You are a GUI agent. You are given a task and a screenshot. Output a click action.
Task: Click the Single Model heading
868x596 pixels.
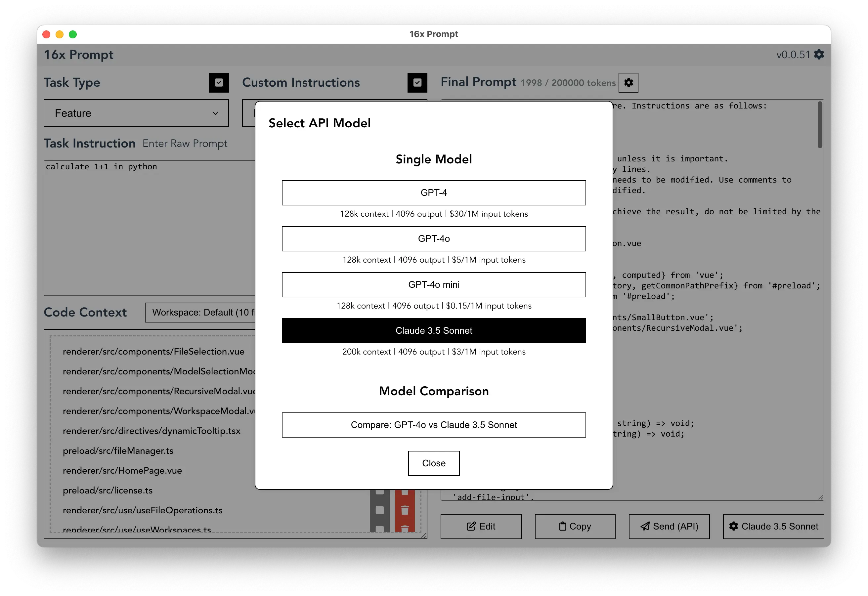tap(434, 159)
